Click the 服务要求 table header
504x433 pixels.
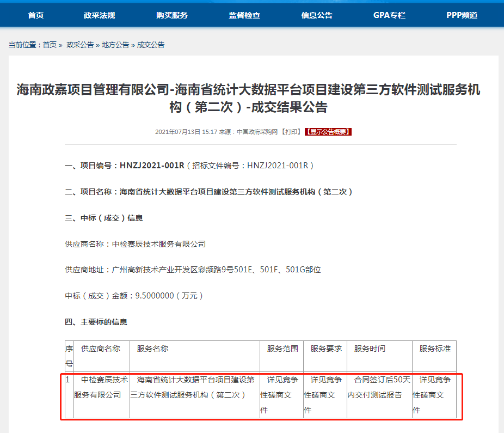(325, 356)
